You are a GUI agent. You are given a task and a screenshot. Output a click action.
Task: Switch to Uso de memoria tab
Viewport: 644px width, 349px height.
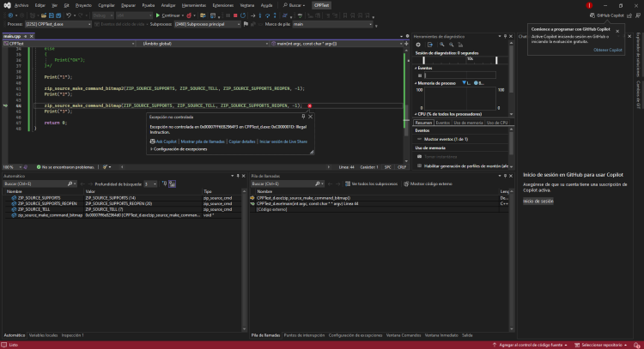[x=468, y=123]
